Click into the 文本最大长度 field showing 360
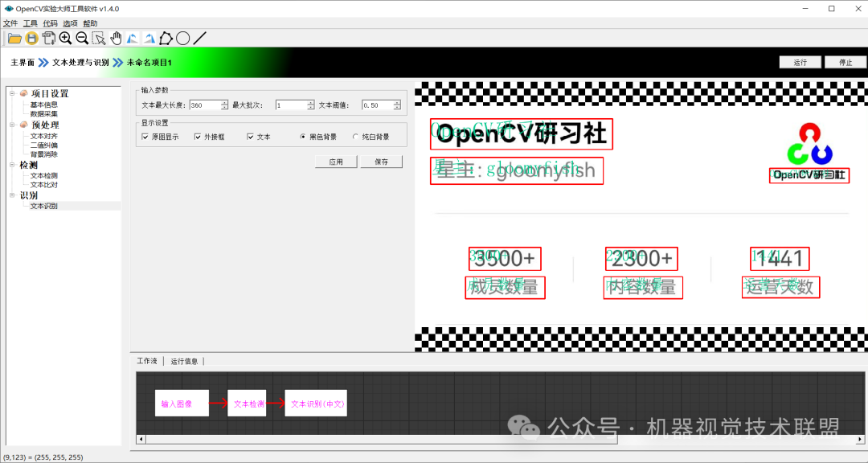 205,105
